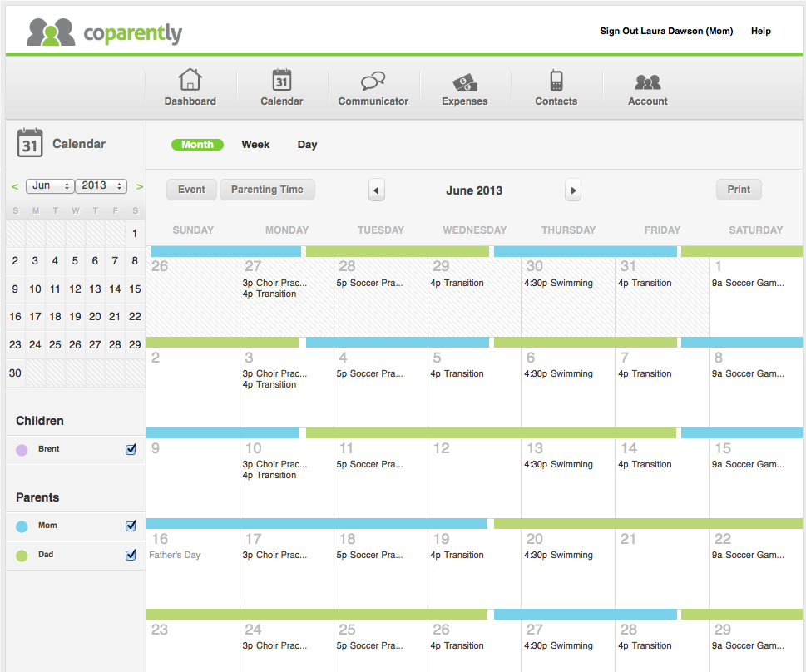Uncheck the Brent child checkbox
Image resolution: width=806 pixels, height=672 pixels.
[x=131, y=449]
